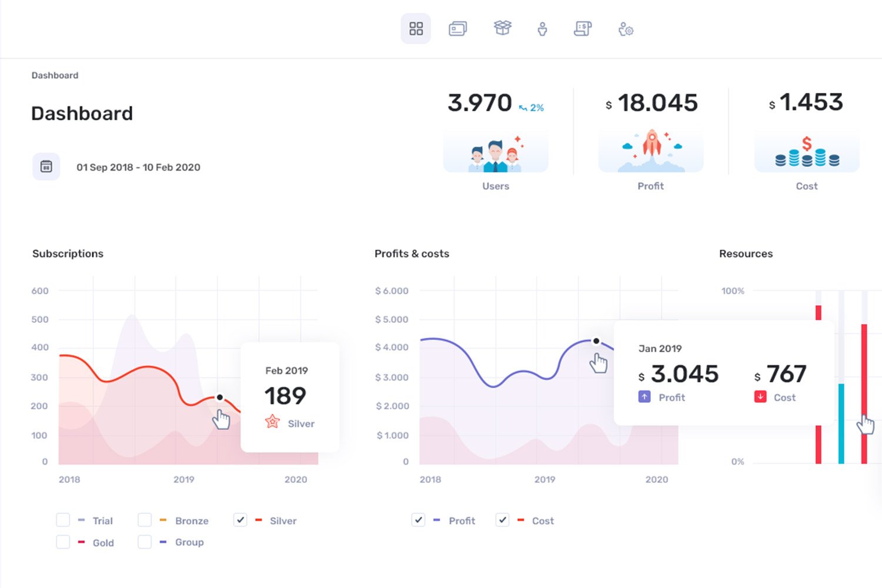Uncheck the Cost series checkbox
Image resolution: width=882 pixels, height=588 pixels.
pyautogui.click(x=502, y=520)
